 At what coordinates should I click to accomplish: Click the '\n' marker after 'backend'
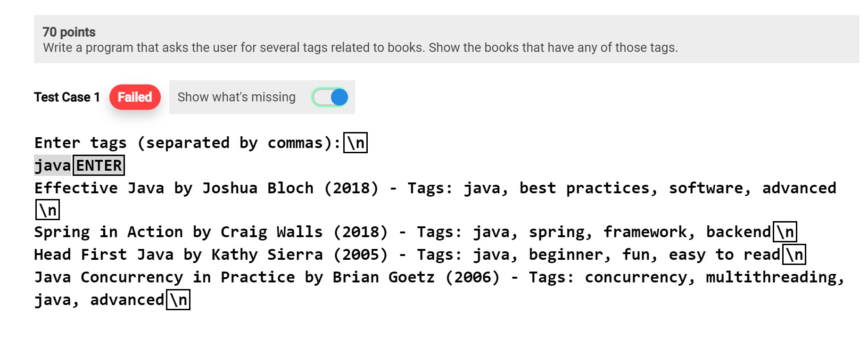(785, 231)
